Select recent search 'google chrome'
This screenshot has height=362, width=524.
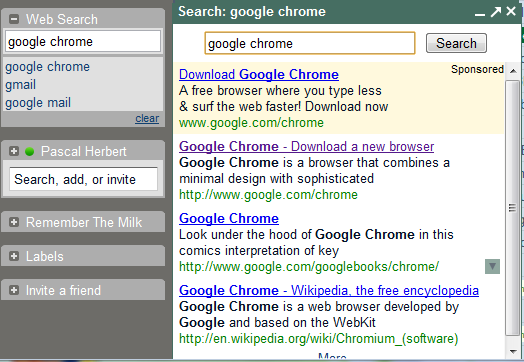coord(47,67)
